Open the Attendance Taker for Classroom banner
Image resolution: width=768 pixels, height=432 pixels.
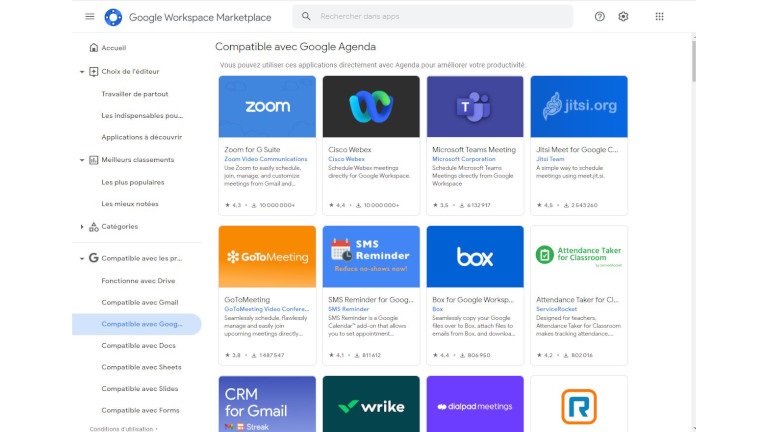[x=579, y=257]
